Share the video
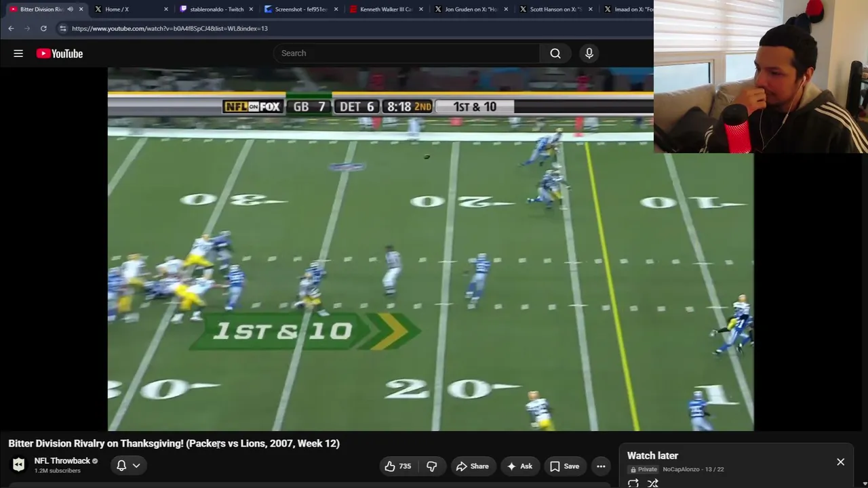This screenshot has width=868, height=488. coord(472,466)
